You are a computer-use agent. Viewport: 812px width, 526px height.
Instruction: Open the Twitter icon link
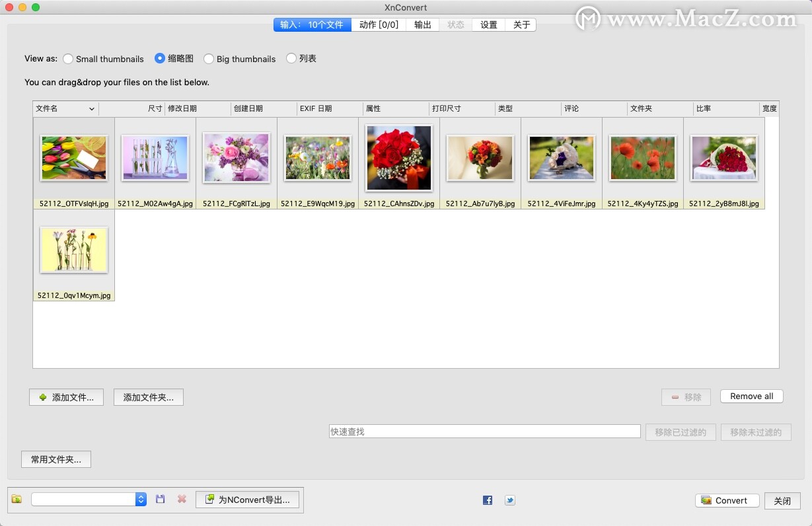509,500
